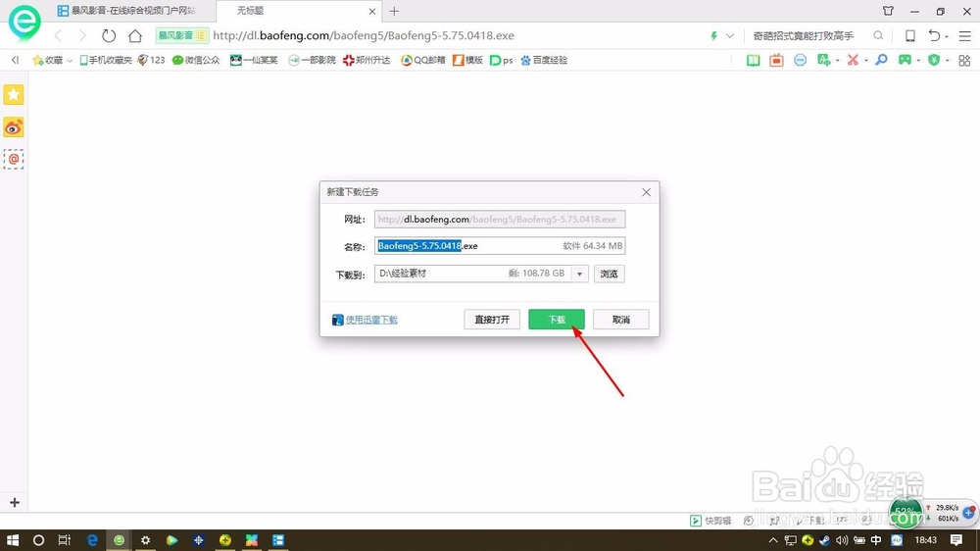Open the extensions grid icon
This screenshot has width=980, height=551.
click(964, 60)
